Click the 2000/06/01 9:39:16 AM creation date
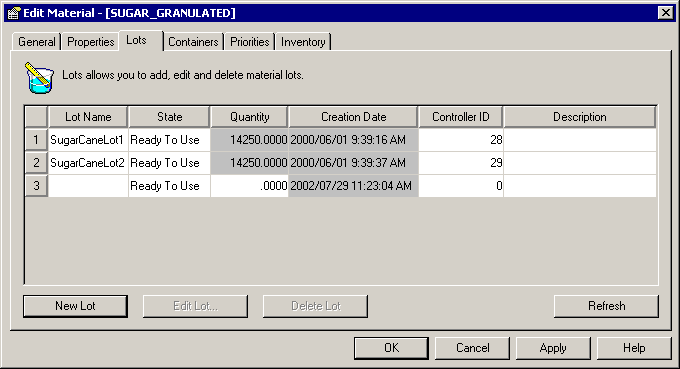Viewport: 680px width, 369px height. pos(353,140)
